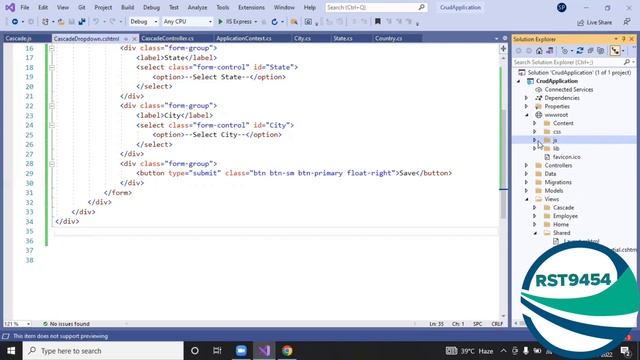Expand the Properties node
Screen dimensions: 640x360
(527, 107)
